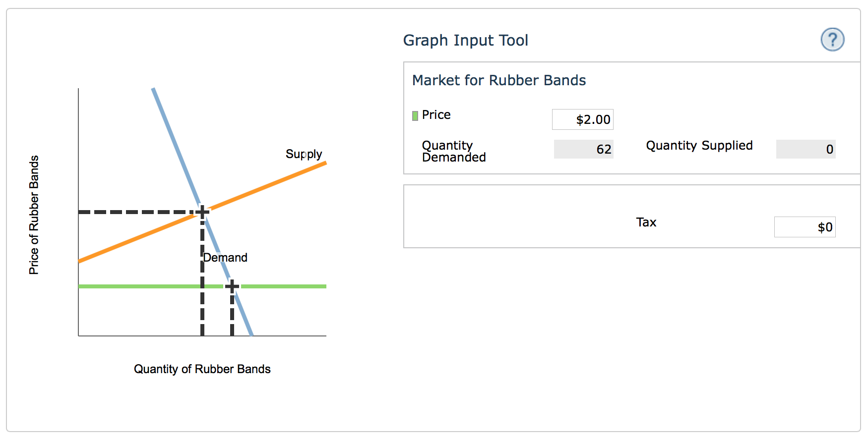
Task: Select the Price input field showing $2.00
Action: click(x=582, y=119)
